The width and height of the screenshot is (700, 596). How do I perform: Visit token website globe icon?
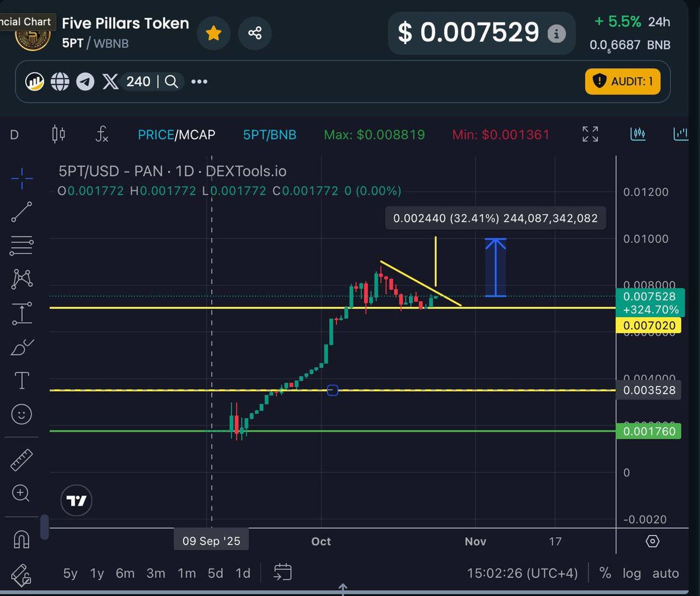click(60, 82)
